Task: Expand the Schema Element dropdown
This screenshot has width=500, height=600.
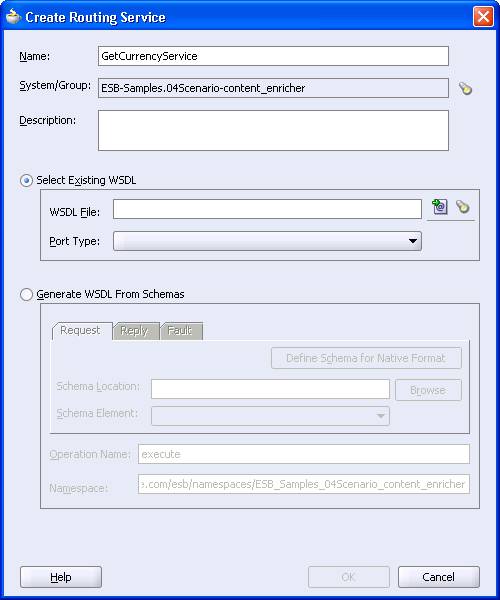Action: [x=270, y=416]
